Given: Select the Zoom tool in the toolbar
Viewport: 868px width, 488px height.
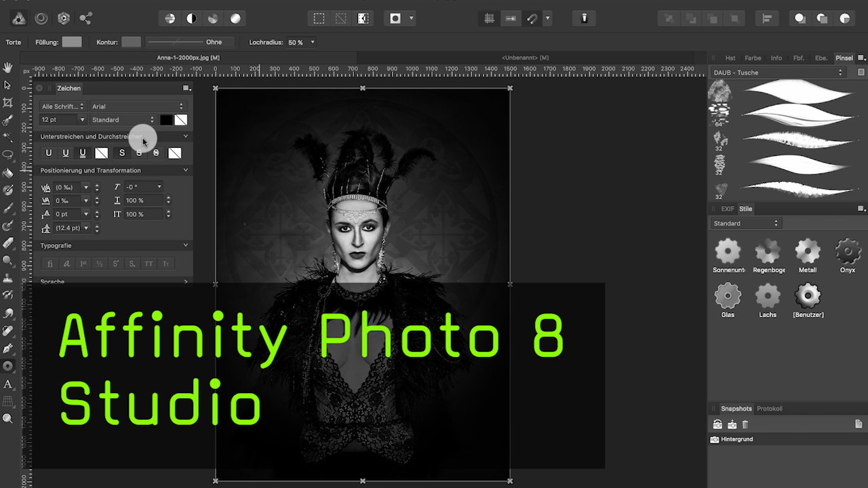Looking at the screenshot, I should pos(7,418).
